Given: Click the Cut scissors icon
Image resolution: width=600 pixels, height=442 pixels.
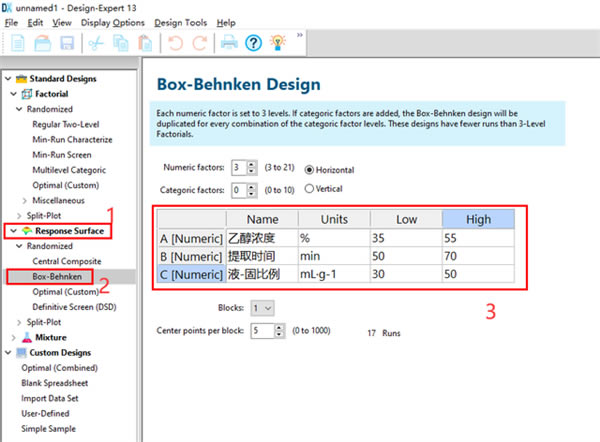Looking at the screenshot, I should (x=96, y=43).
